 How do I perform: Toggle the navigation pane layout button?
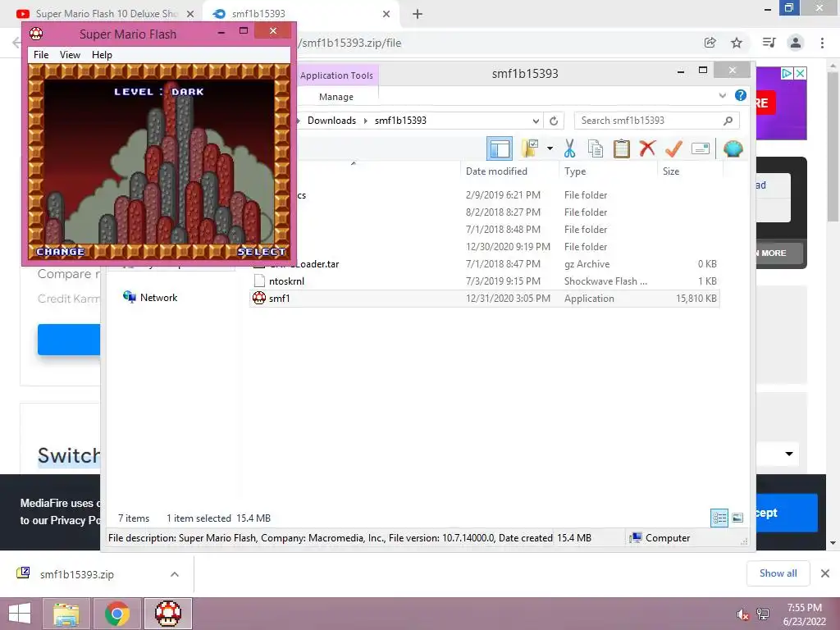[500, 148]
